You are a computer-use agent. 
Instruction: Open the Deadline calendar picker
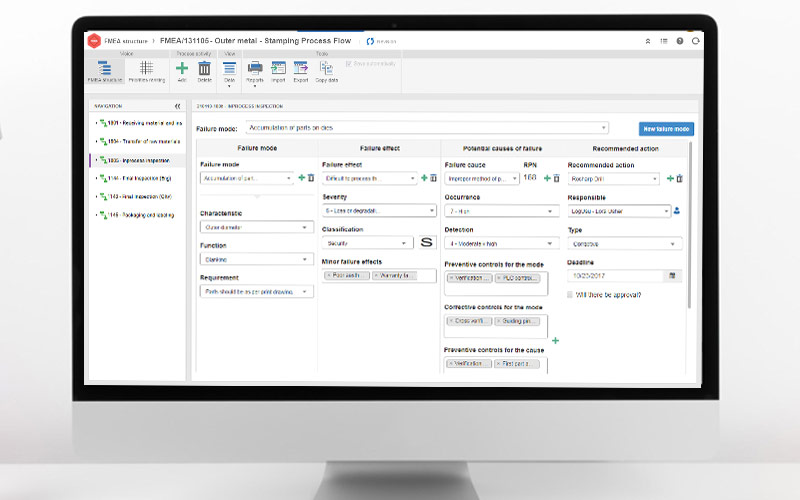point(672,275)
